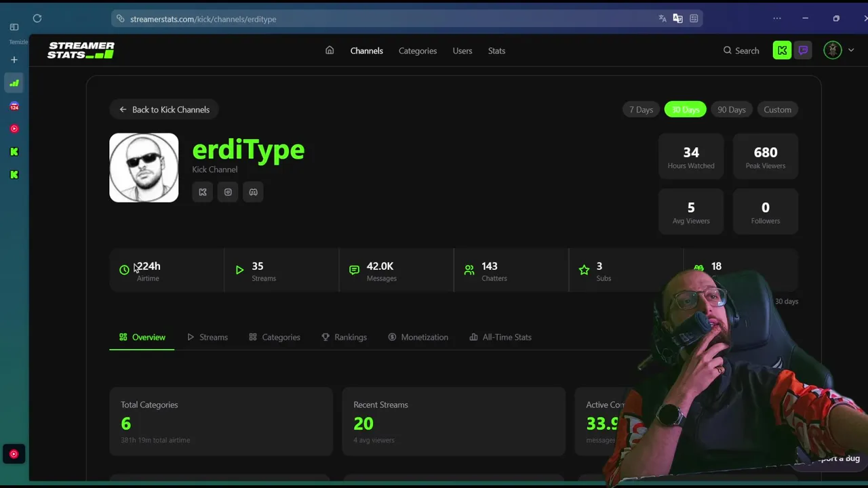Screen dimensions: 868x488
Task: Select the 30 Days time range
Action: click(x=685, y=110)
